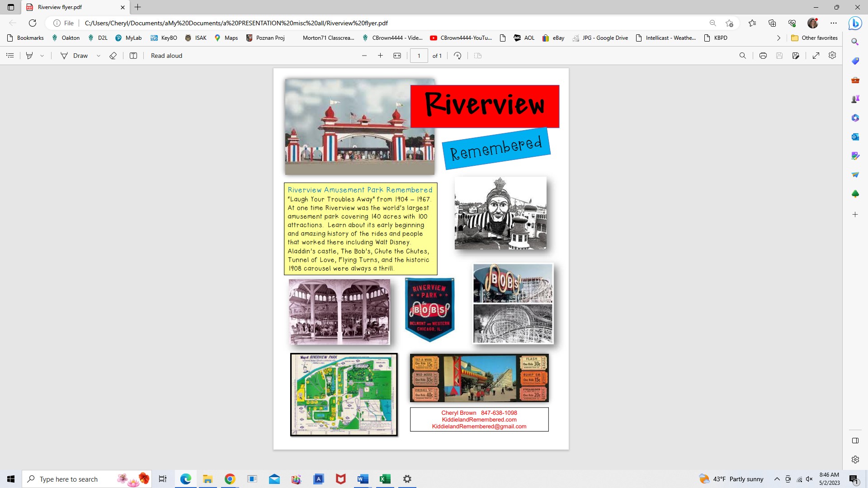Toggle Read aloud
This screenshot has height=488, width=868.
tap(166, 56)
